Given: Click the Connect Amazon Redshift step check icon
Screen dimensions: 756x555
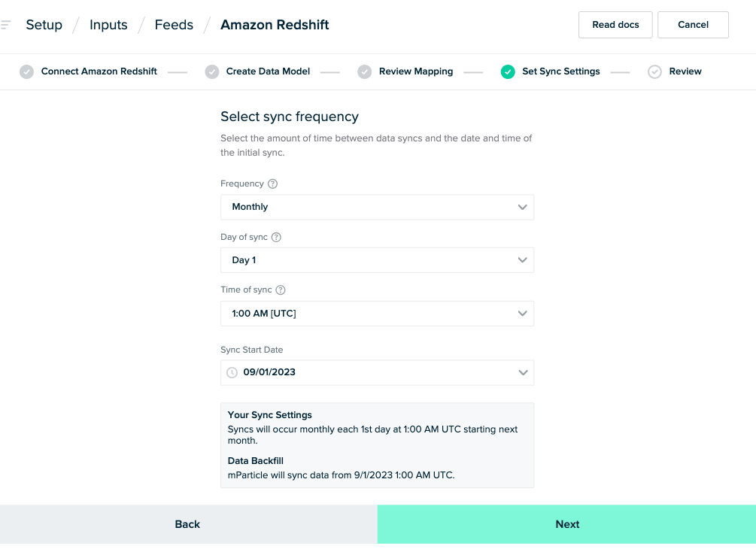Looking at the screenshot, I should coord(26,71).
